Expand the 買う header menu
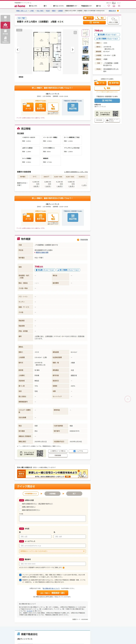 (47, 6)
